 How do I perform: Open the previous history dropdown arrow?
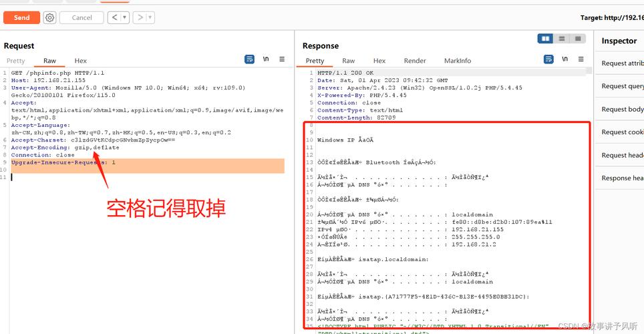125,17
